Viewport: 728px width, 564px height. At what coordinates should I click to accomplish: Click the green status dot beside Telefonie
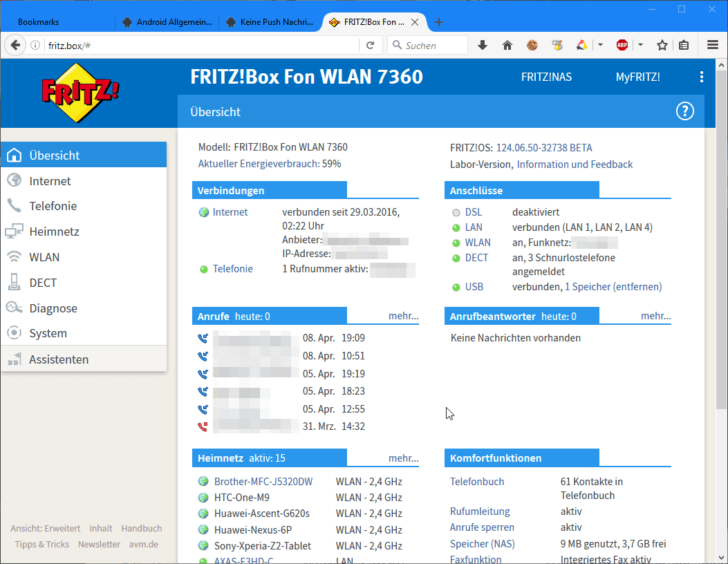(x=203, y=270)
